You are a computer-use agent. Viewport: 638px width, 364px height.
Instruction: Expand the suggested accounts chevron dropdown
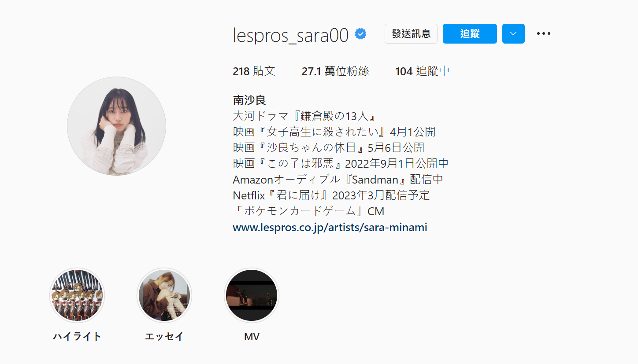513,33
